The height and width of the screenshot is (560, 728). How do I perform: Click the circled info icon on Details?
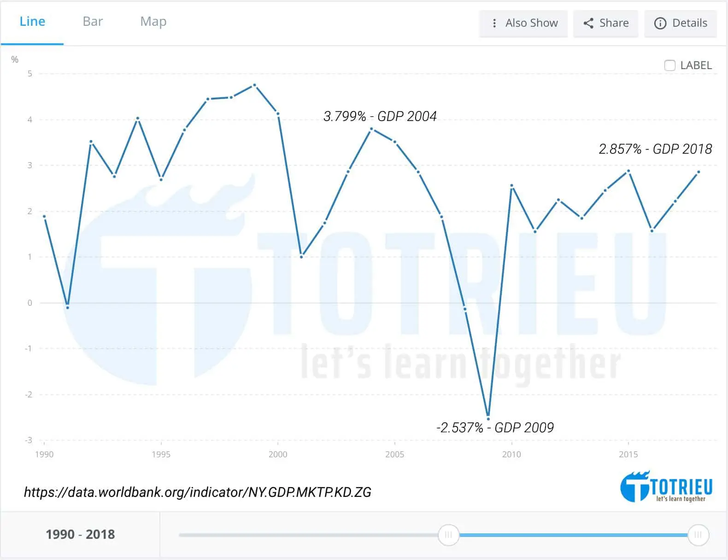click(660, 23)
